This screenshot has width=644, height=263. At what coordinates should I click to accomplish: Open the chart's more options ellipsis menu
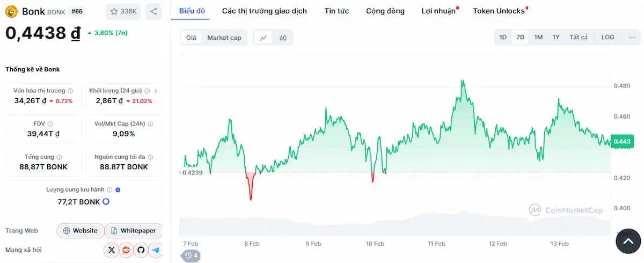pyautogui.click(x=632, y=37)
